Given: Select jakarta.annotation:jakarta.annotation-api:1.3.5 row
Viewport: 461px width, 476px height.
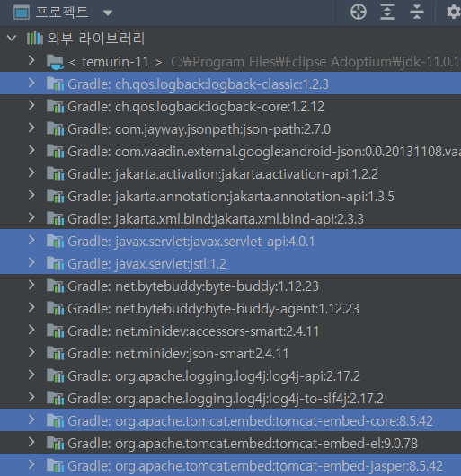Looking at the screenshot, I should (231, 197).
